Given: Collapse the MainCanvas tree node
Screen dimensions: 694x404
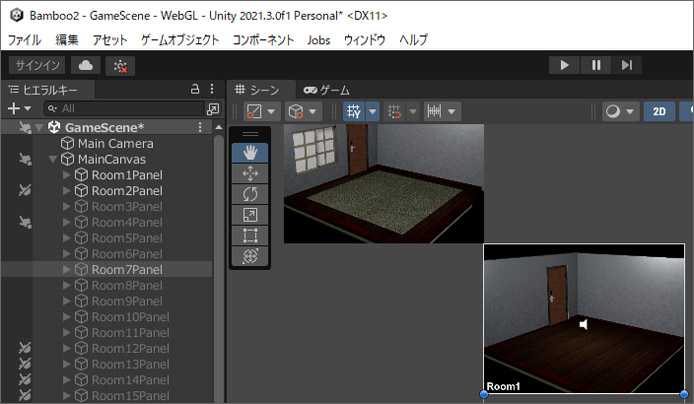Looking at the screenshot, I should click(53, 159).
